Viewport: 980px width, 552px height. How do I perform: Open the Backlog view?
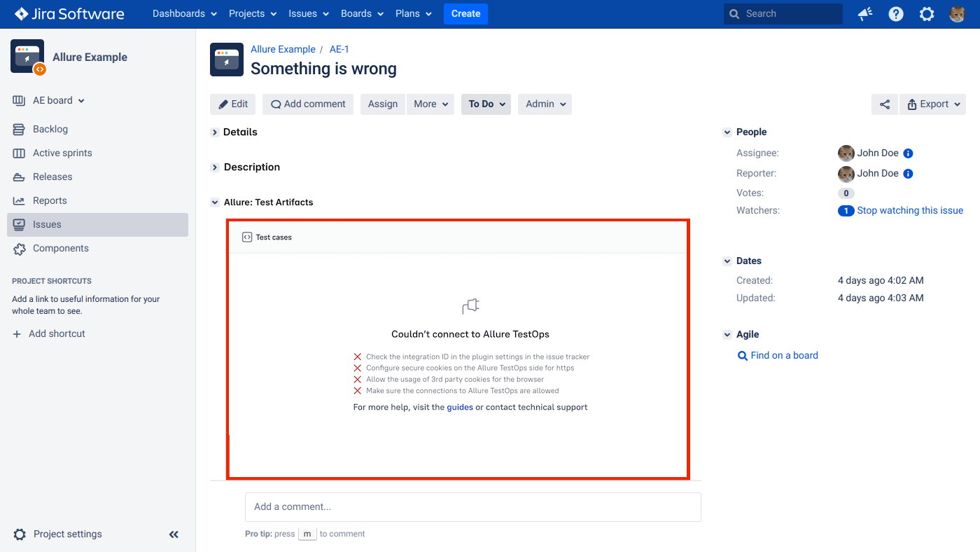click(52, 129)
